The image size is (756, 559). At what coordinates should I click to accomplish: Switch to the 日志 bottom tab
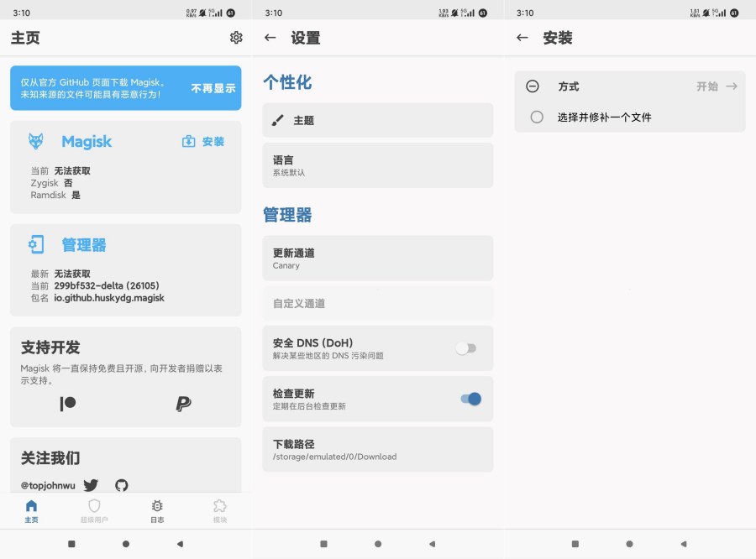[157, 511]
